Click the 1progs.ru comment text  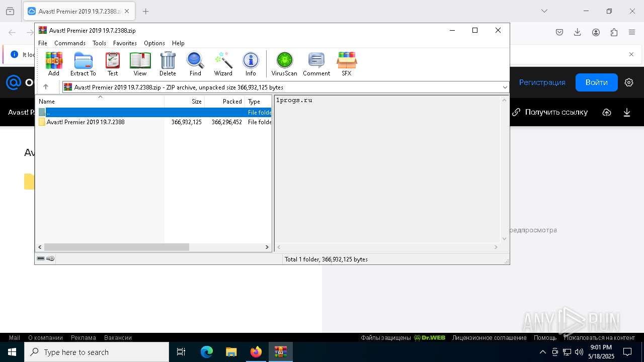294,100
